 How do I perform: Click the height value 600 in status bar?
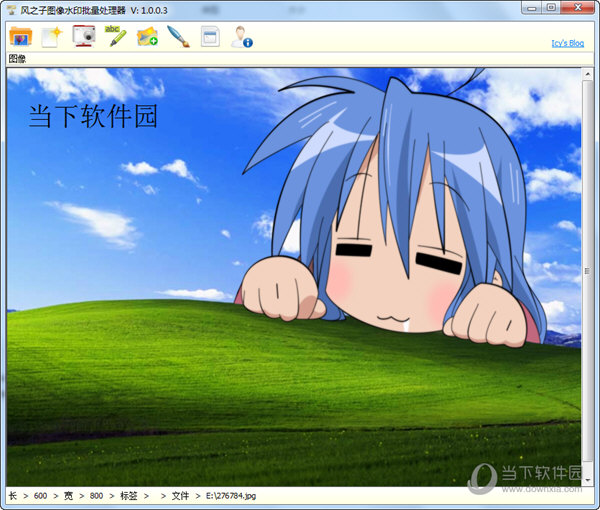(40, 496)
